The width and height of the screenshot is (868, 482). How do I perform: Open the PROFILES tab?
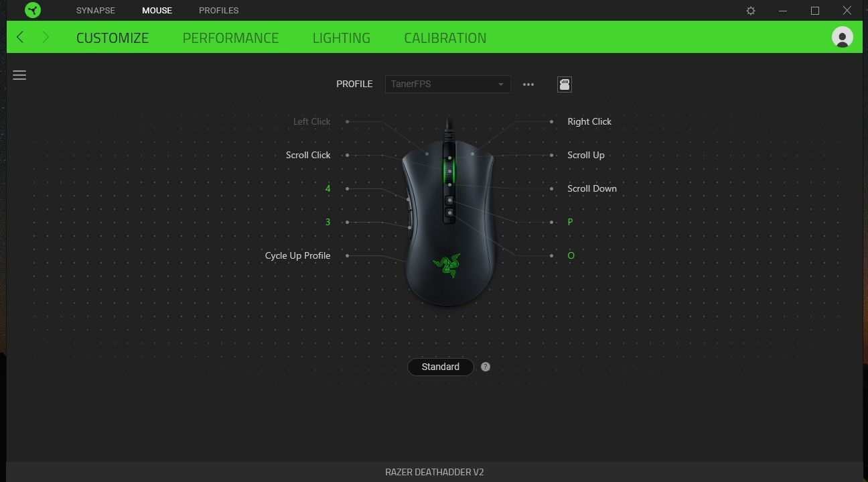tap(219, 11)
